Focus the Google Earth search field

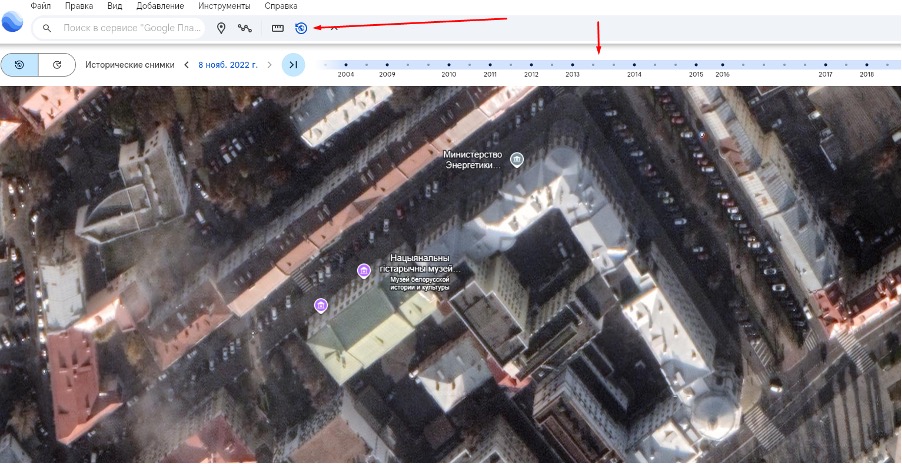[119, 28]
